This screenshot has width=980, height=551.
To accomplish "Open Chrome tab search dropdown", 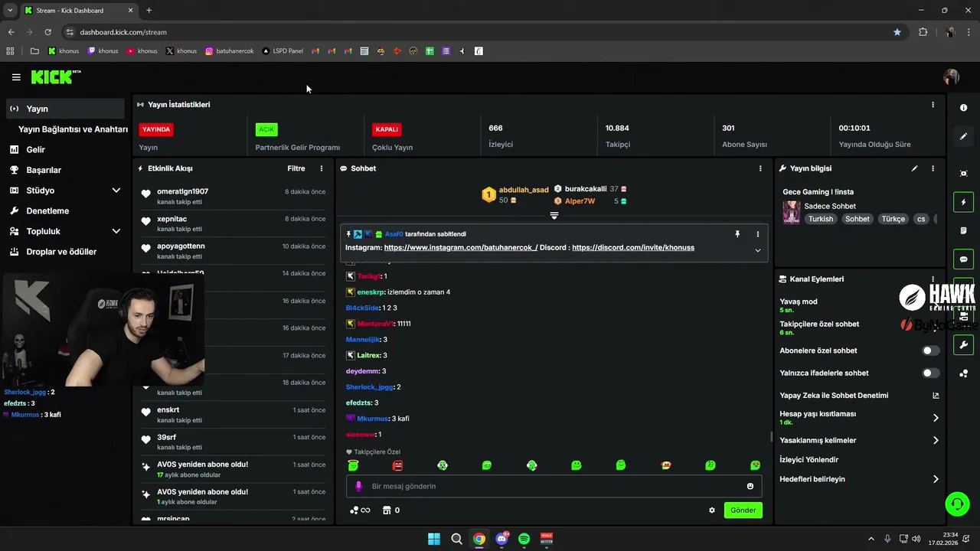I will [10, 10].
